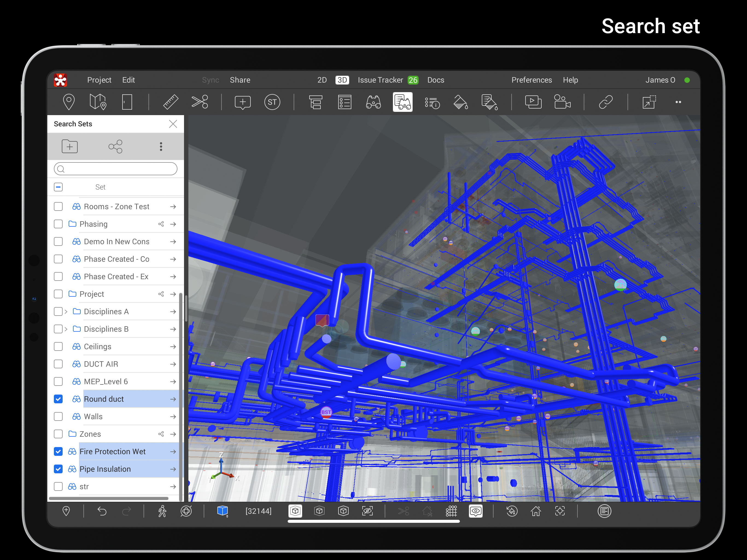Image resolution: width=747 pixels, height=560 pixels.
Task: Open the search sets three-dot menu
Action: pyautogui.click(x=161, y=146)
